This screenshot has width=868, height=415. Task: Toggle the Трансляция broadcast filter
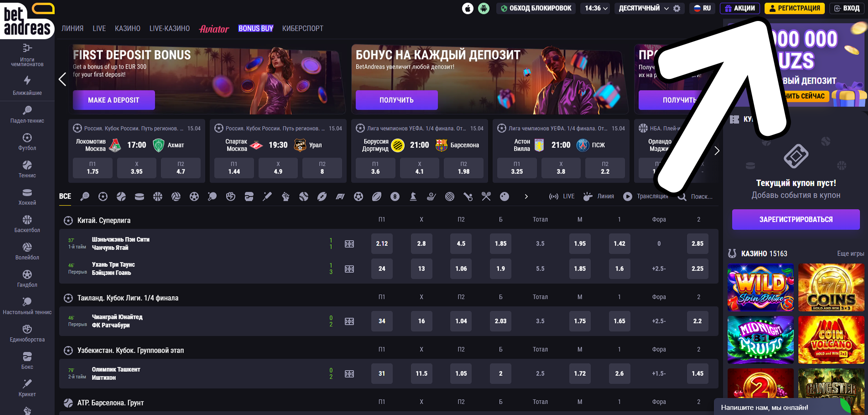coord(646,197)
